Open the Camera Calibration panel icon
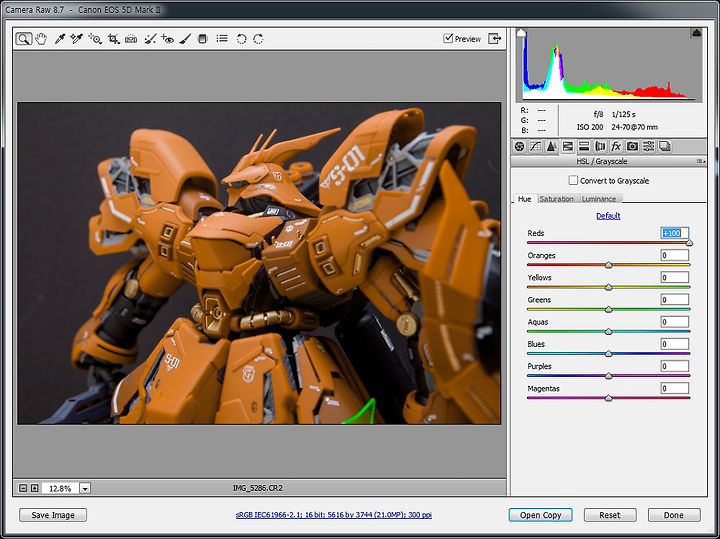This screenshot has width=720, height=539. pyautogui.click(x=632, y=146)
